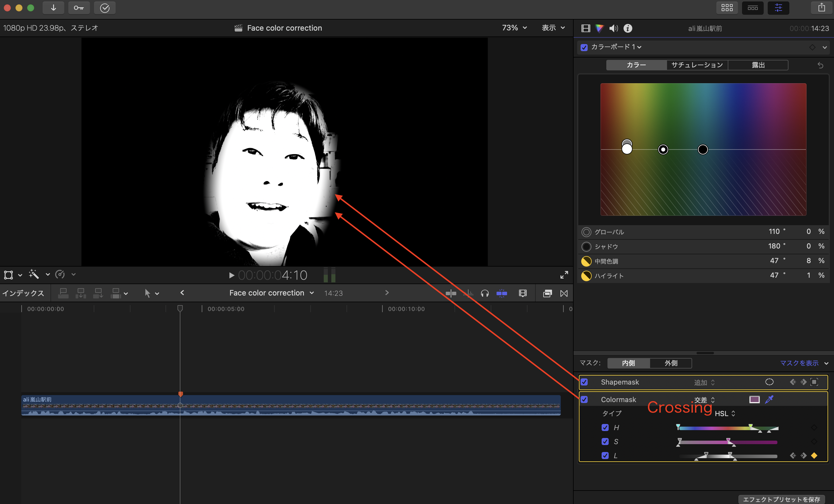The height and width of the screenshot is (504, 834).
Task: Click the eyedropper icon in Colormask
Action: pyautogui.click(x=769, y=399)
